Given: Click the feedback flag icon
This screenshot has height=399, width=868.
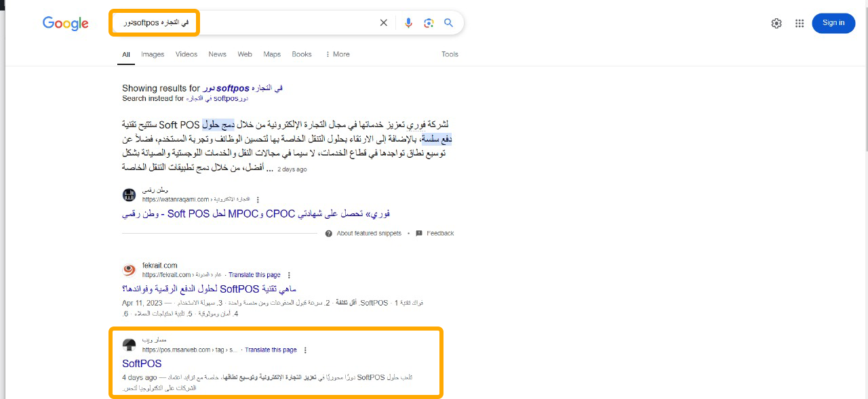Looking at the screenshot, I should 419,233.
